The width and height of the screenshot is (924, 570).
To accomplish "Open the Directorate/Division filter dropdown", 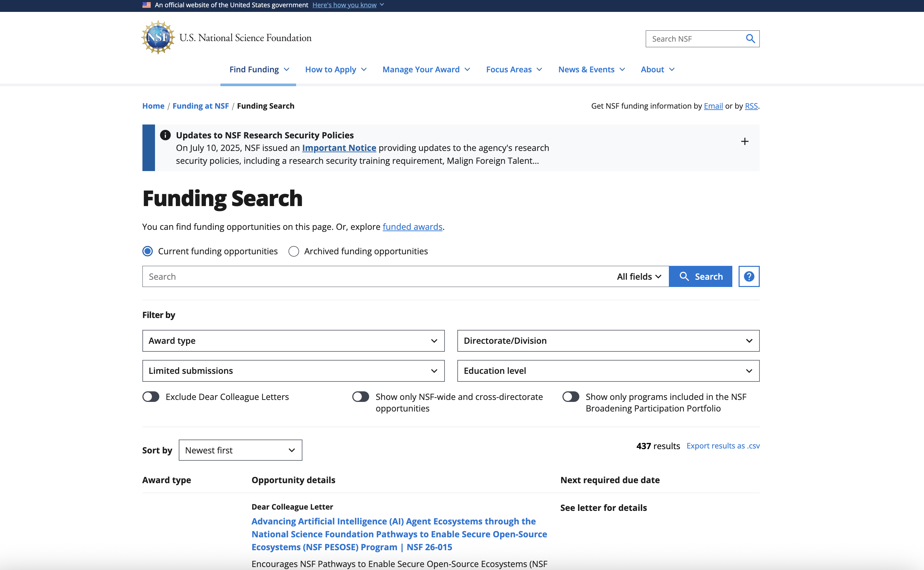I will 608,341.
